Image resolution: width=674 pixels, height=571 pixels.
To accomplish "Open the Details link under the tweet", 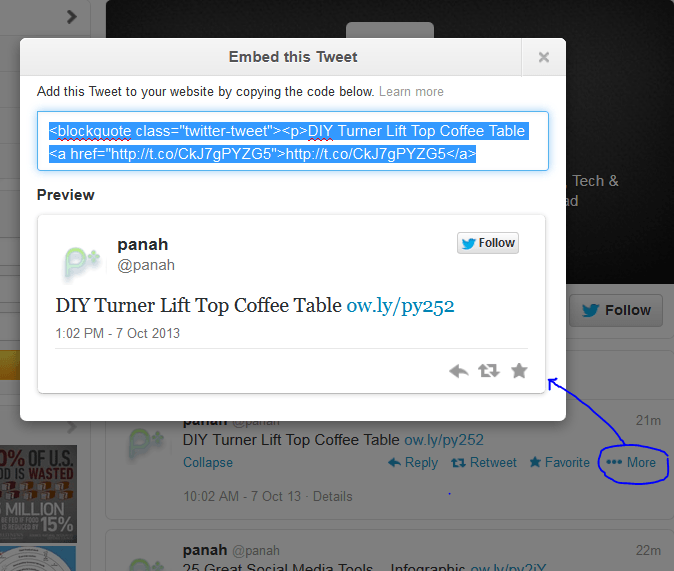I will (332, 497).
